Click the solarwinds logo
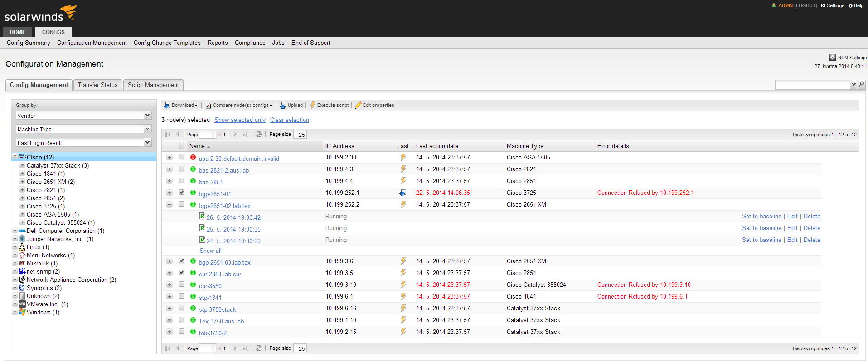This screenshot has width=868, height=362. (41, 14)
